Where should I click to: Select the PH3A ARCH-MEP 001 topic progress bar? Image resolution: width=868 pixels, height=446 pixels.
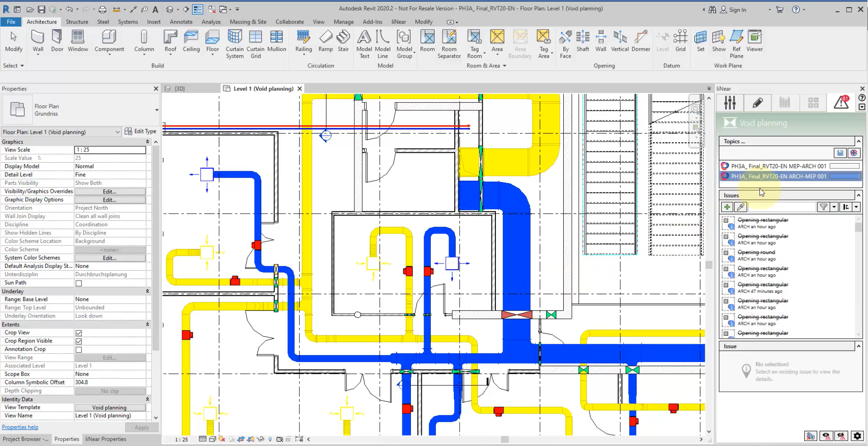click(844, 176)
